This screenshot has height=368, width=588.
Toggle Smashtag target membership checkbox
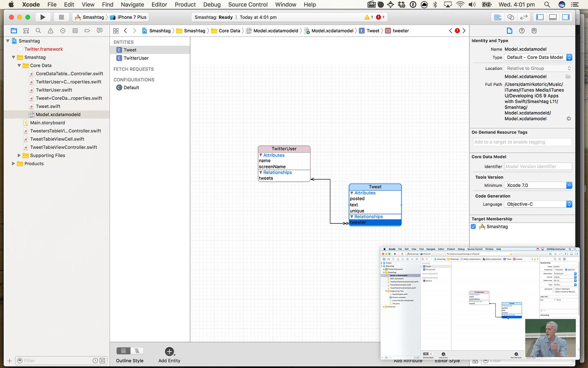click(x=473, y=227)
